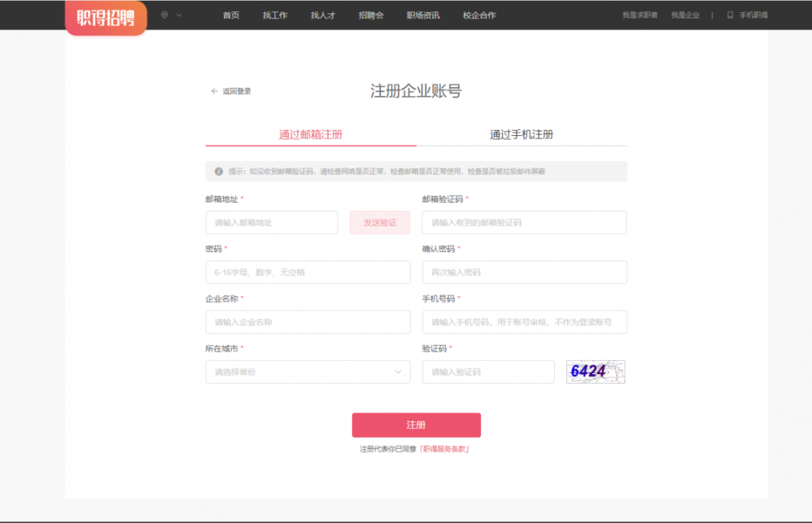
Task: Click the chevron arrow in 请选择省份 field
Action: coord(398,372)
